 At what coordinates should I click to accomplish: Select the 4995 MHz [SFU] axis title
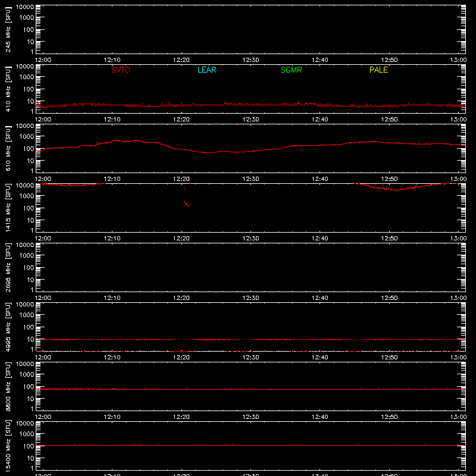point(8,327)
